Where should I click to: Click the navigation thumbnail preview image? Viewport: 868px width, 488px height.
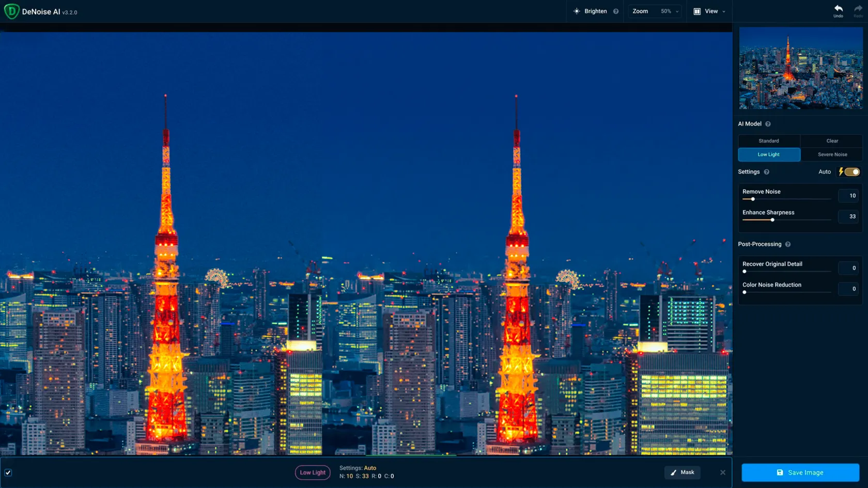[x=800, y=68]
